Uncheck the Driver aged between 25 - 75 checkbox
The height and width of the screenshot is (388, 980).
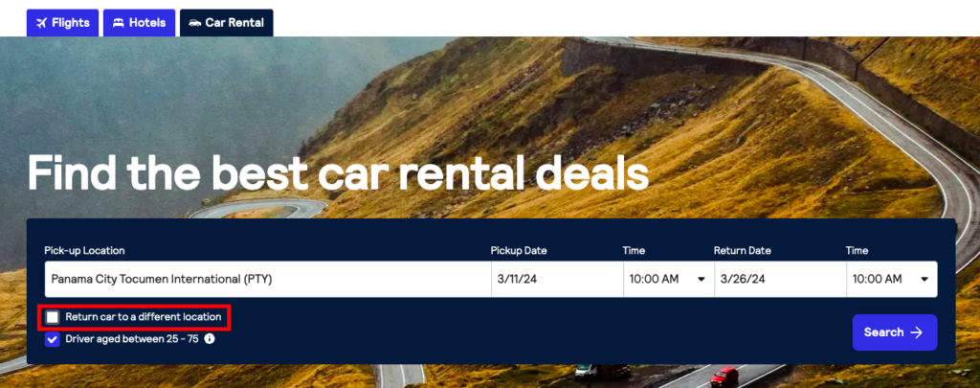click(x=53, y=338)
